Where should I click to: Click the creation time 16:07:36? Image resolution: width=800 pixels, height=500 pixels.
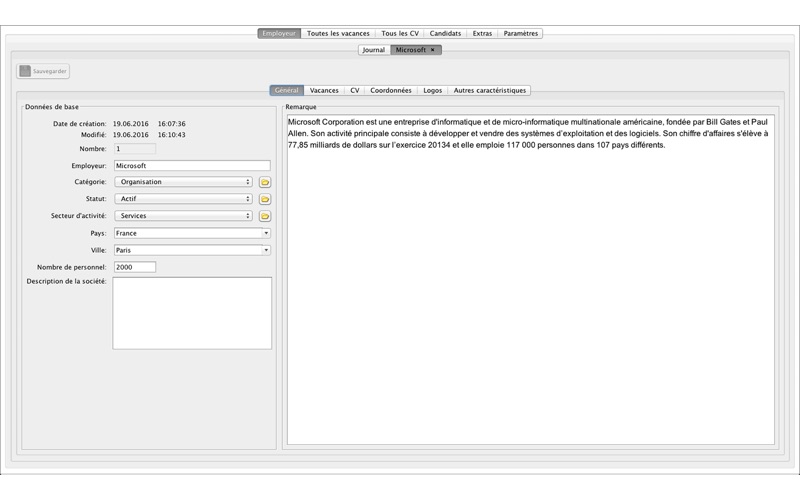click(x=171, y=124)
